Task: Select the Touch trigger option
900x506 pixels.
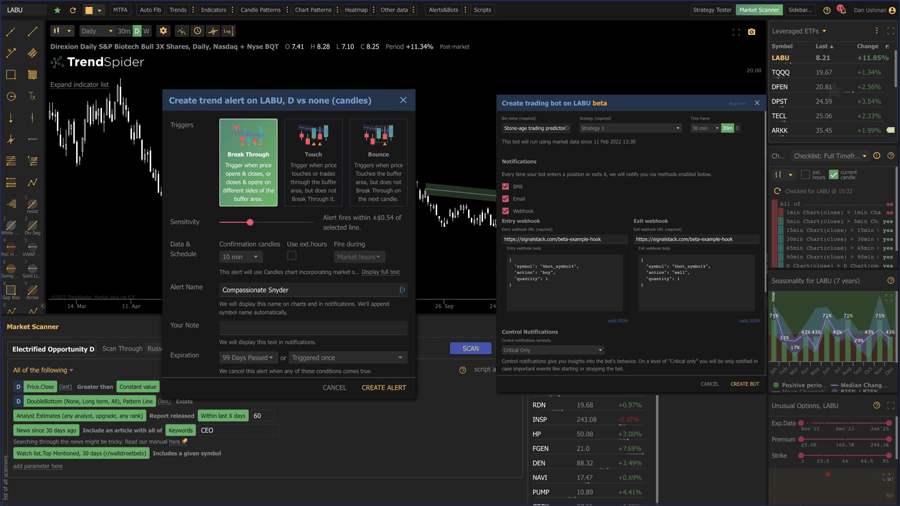Action: coord(313,162)
